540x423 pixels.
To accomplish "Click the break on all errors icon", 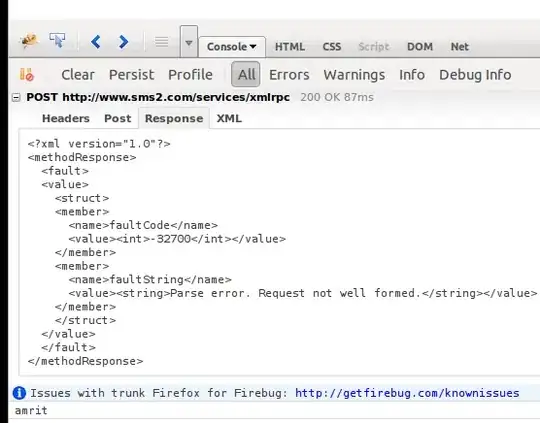I will click(x=27, y=74).
